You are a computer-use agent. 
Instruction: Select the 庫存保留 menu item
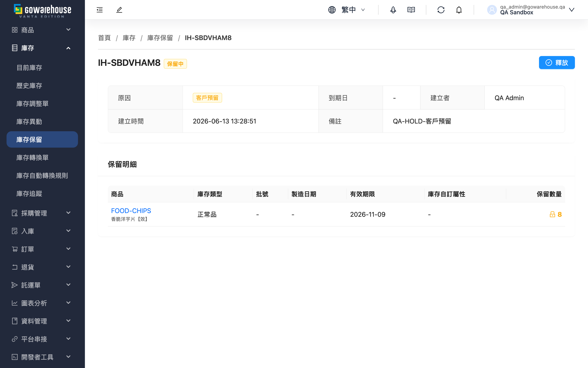[x=42, y=139]
